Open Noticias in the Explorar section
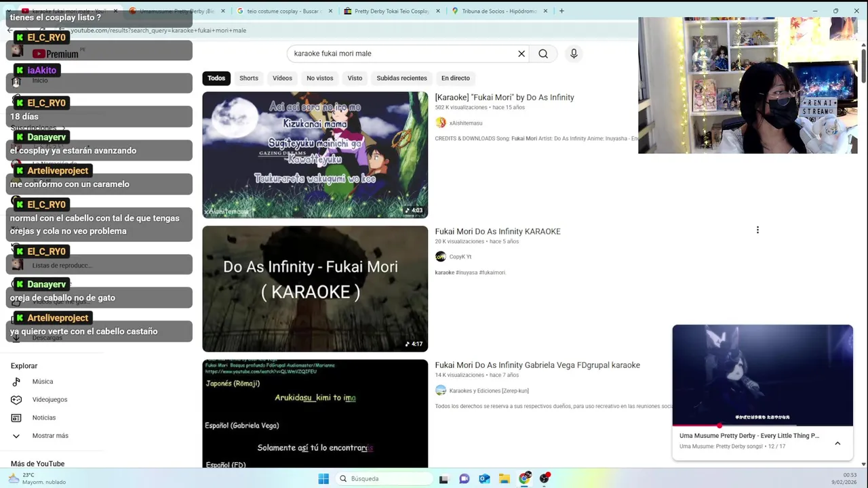 click(x=44, y=418)
